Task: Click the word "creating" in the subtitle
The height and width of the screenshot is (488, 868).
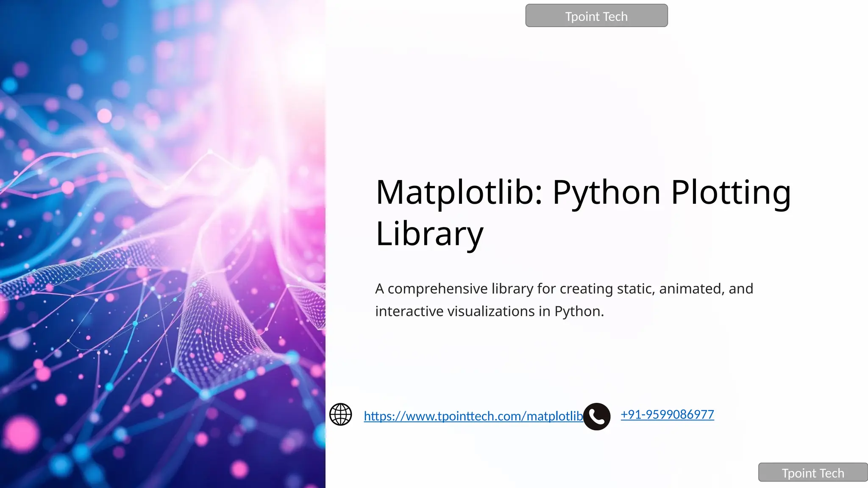Action: pos(586,289)
